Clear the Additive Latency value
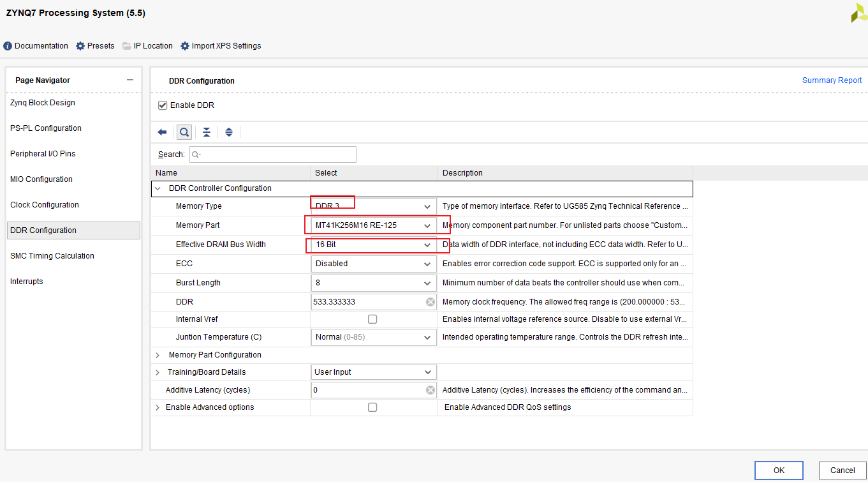The width and height of the screenshot is (868, 482). click(x=430, y=390)
